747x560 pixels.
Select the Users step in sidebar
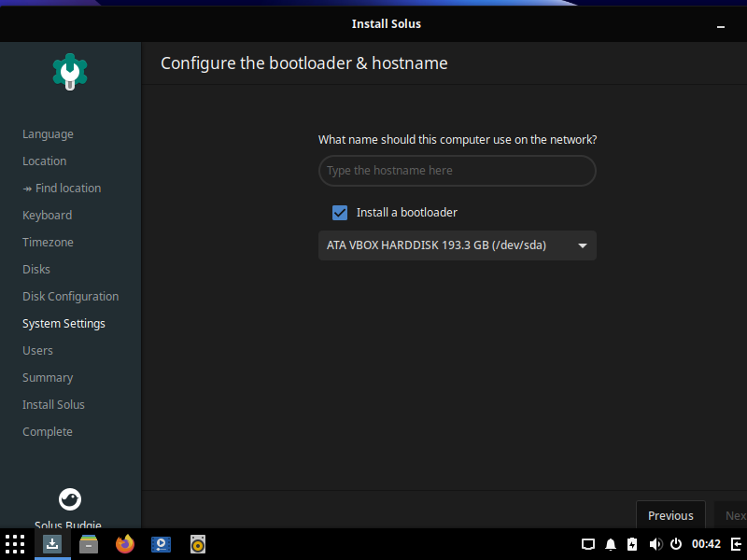pyautogui.click(x=37, y=351)
